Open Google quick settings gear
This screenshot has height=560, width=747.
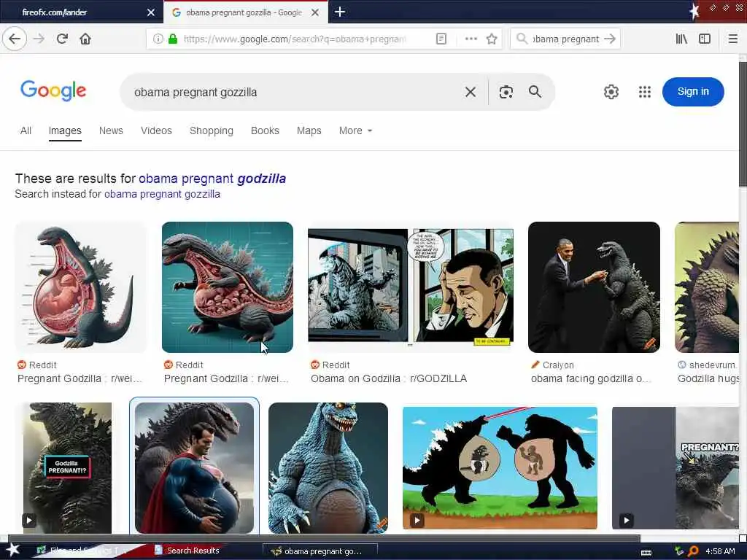click(611, 92)
